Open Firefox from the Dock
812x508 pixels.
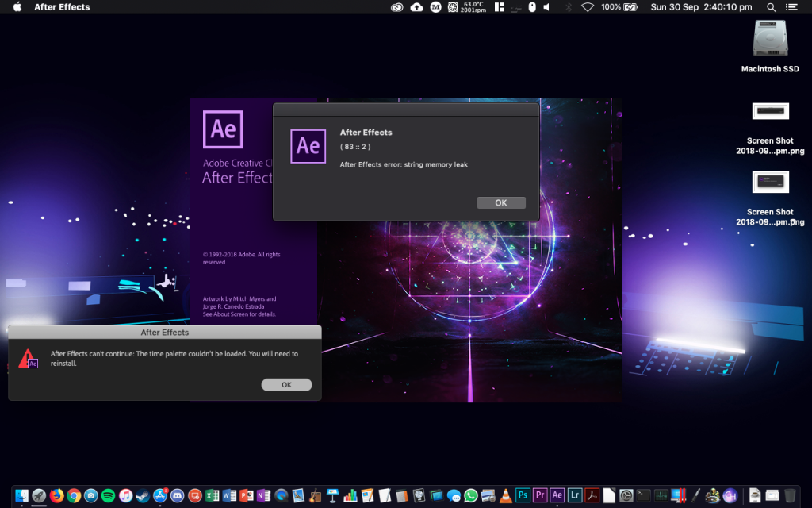click(56, 495)
